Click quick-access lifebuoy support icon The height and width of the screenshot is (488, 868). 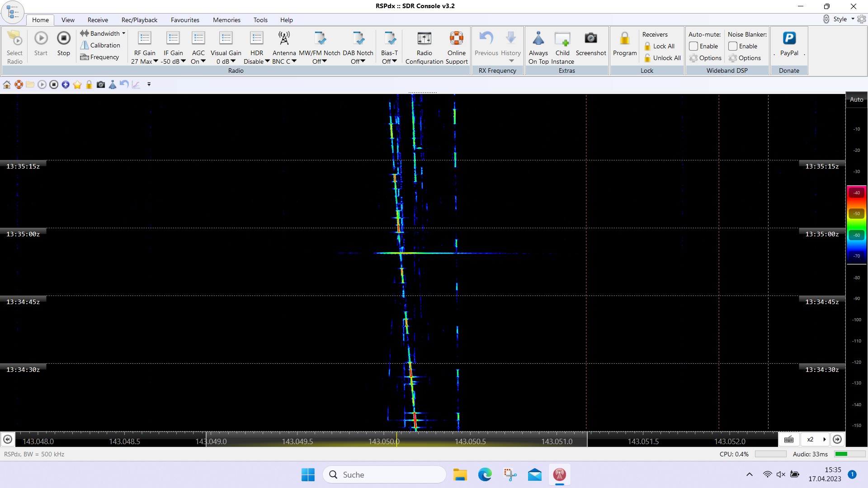point(19,84)
